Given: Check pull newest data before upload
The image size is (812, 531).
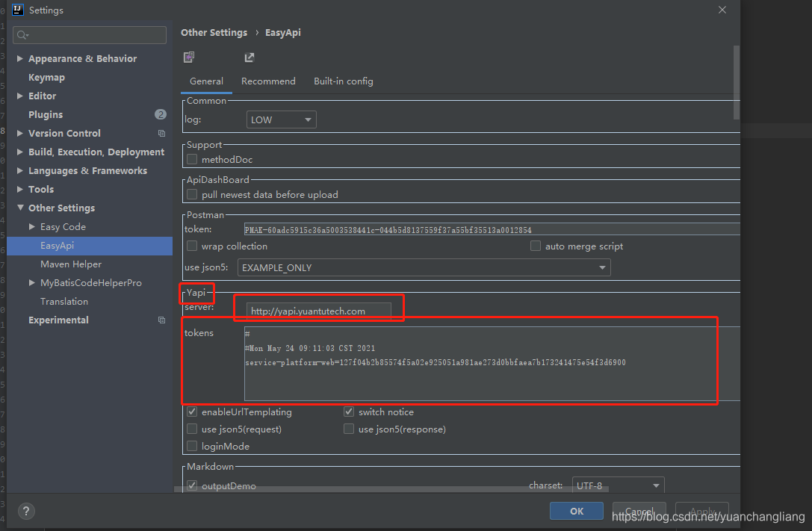Looking at the screenshot, I should [x=192, y=195].
